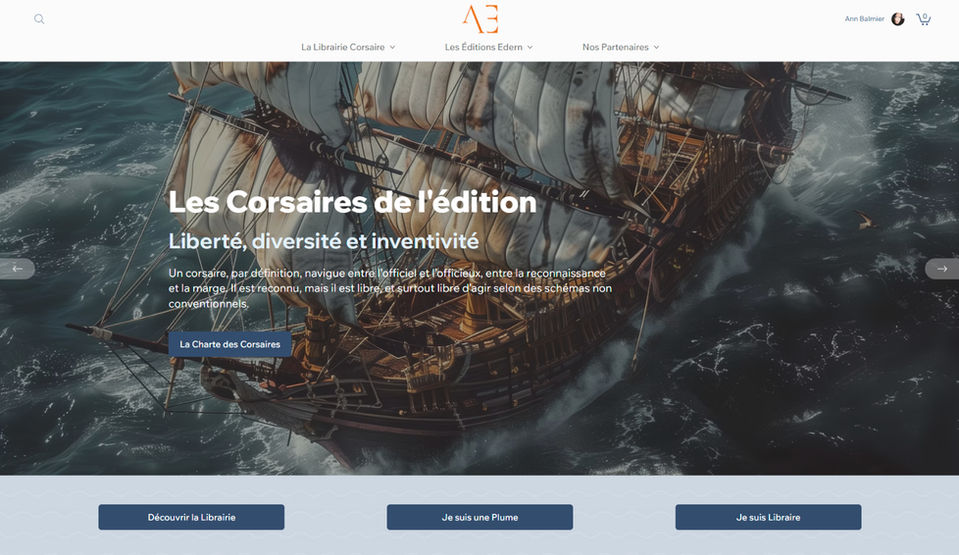Open the Les Éditions Edern menu

click(x=483, y=47)
